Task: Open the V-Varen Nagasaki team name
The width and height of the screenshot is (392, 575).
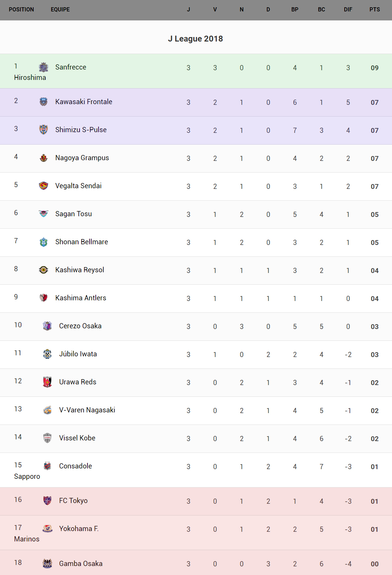Action: [x=87, y=410]
